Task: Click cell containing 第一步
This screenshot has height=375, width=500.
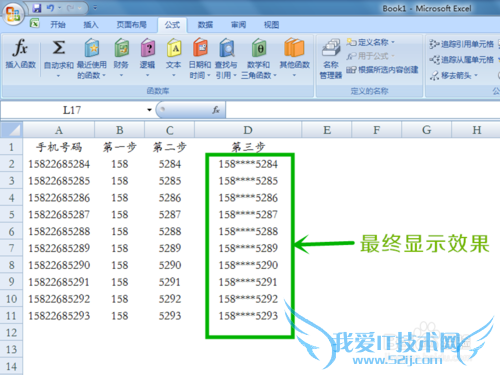Action: pos(120,147)
